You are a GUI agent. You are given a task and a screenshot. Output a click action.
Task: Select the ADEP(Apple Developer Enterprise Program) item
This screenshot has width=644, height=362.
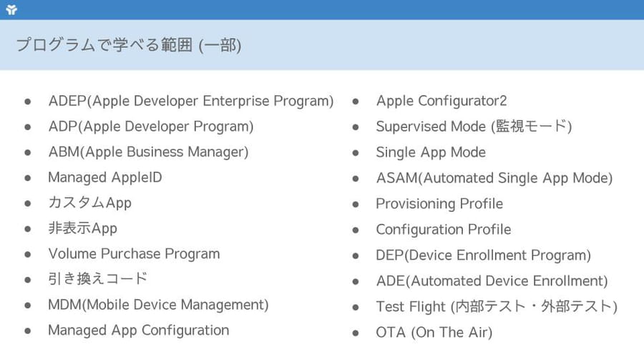pyautogui.click(x=191, y=101)
